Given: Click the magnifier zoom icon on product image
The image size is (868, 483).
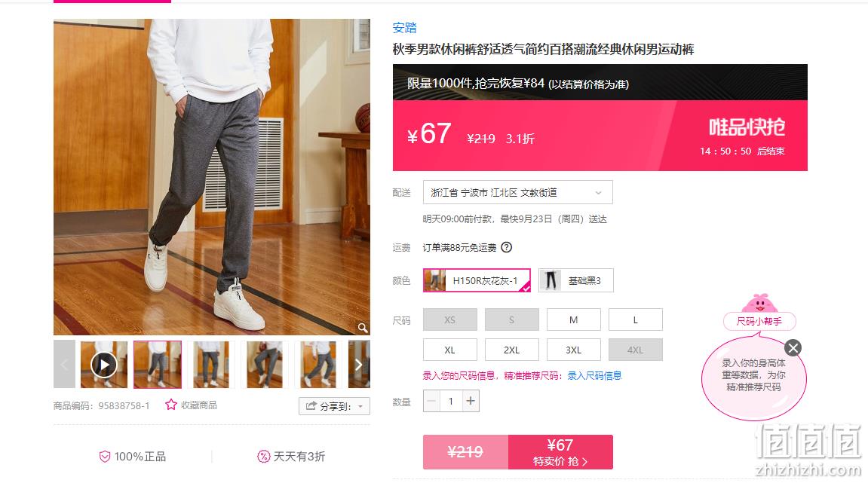Looking at the screenshot, I should coord(363,328).
